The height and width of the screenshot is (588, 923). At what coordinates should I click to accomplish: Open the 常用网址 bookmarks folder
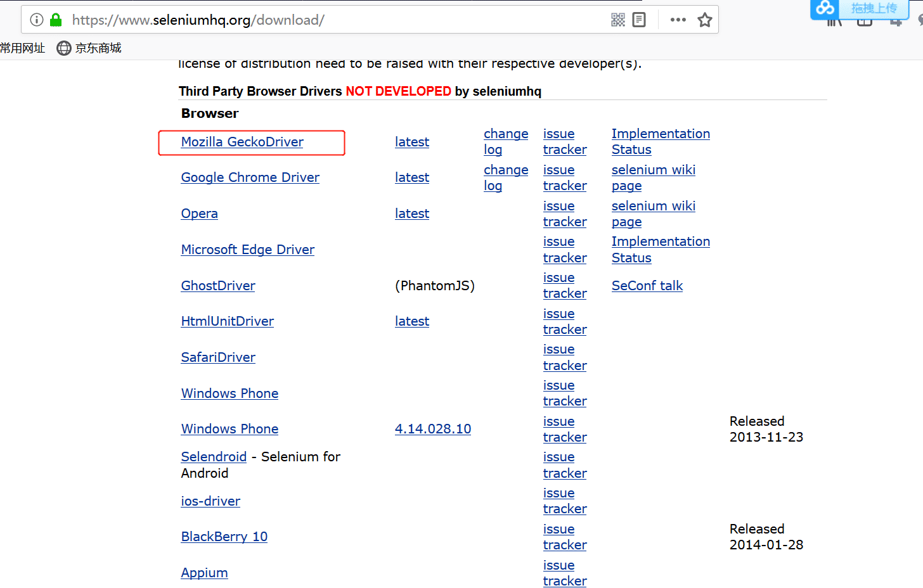click(x=23, y=48)
